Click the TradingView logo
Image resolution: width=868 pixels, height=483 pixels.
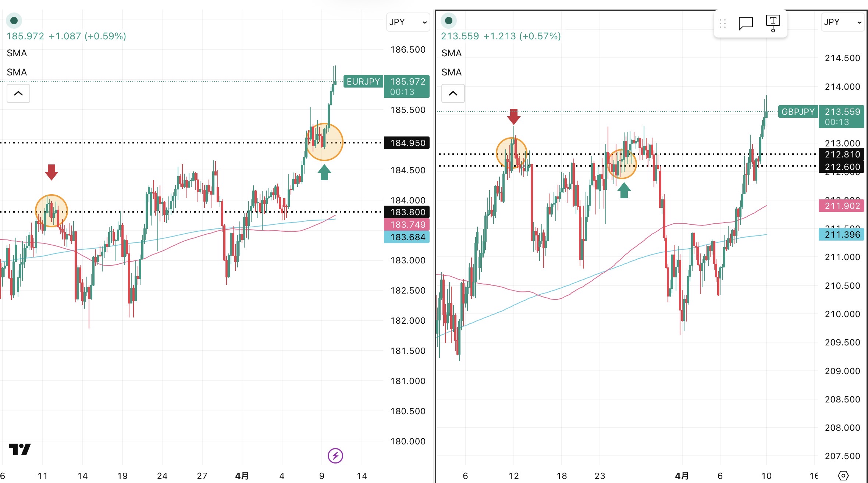pyautogui.click(x=20, y=449)
